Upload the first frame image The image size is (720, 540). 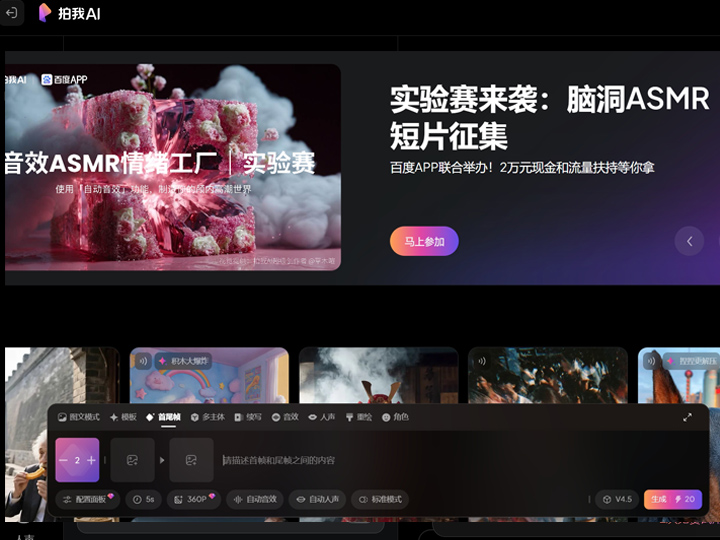[x=132, y=460]
